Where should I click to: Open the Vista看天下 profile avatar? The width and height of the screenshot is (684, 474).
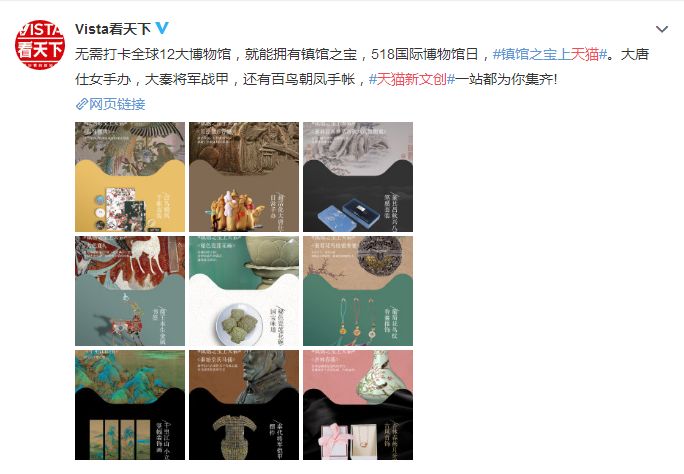tap(40, 44)
